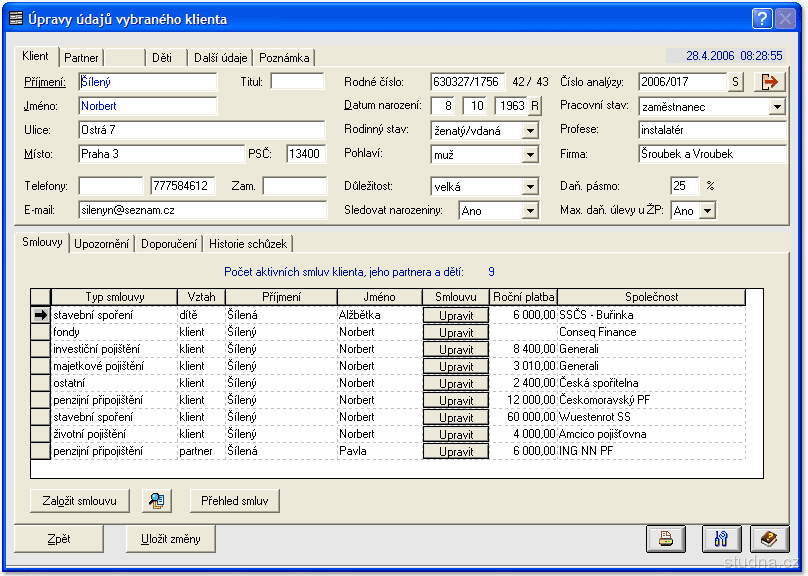Screen dimensions: 808x576
Task: Click Upravit for the fondy contract
Action: point(456,332)
